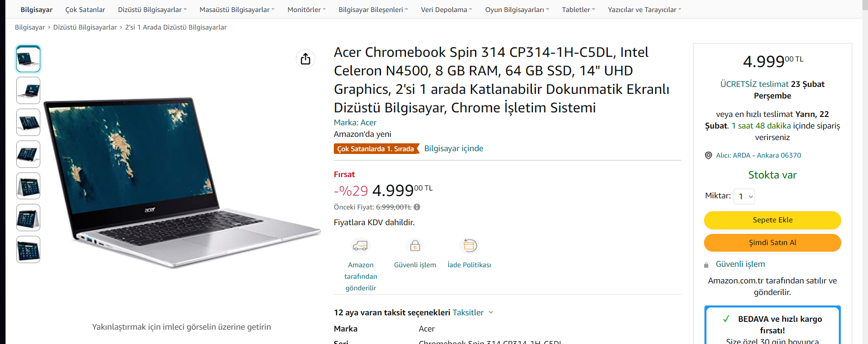Click the Sepete Ekle button
868x344 pixels.
click(772, 220)
